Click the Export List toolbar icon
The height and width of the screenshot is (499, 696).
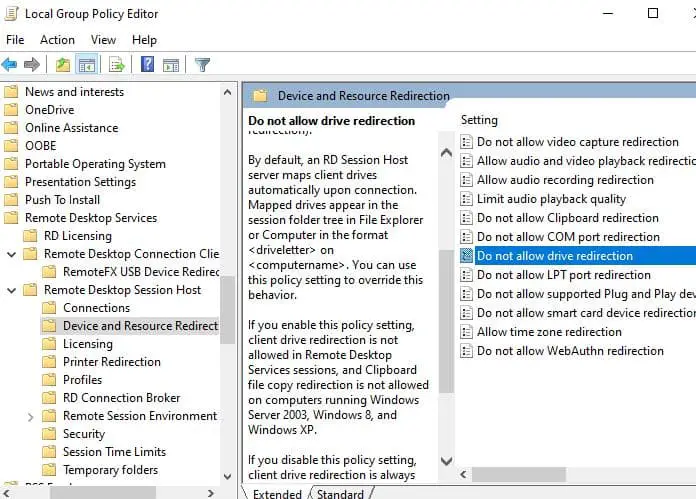coord(117,65)
